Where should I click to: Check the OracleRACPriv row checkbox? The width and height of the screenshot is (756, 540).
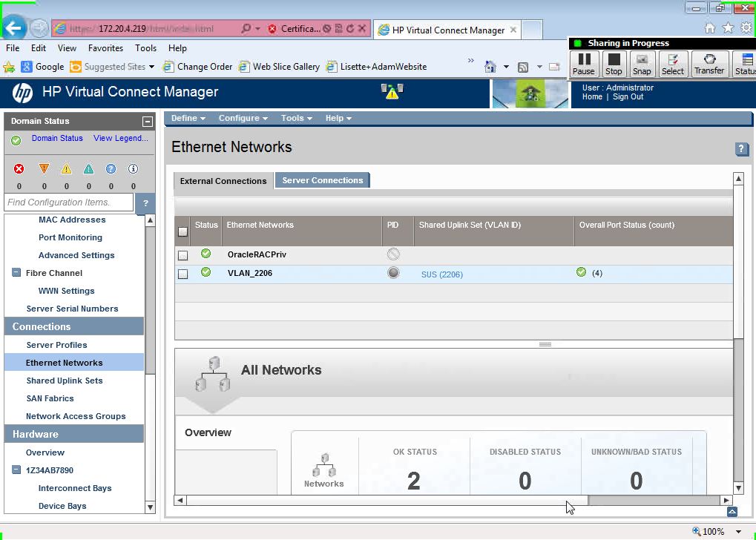(183, 255)
